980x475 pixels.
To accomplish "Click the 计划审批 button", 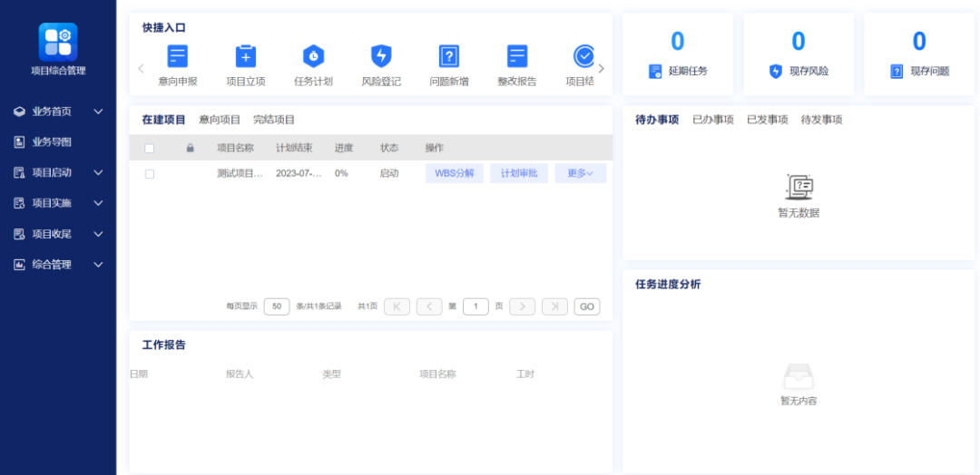I will pos(519,173).
